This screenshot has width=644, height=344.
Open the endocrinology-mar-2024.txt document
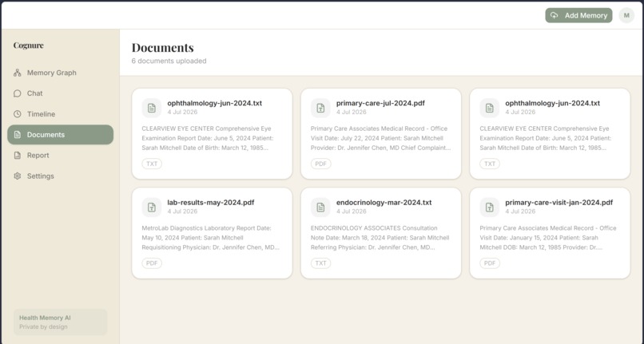(381, 233)
